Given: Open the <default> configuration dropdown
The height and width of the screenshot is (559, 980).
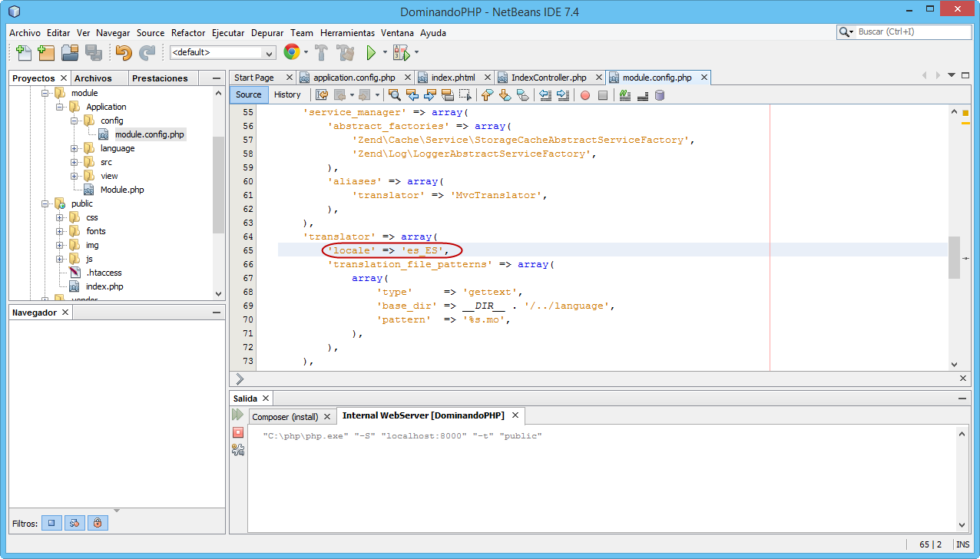Looking at the screenshot, I should coord(267,52).
